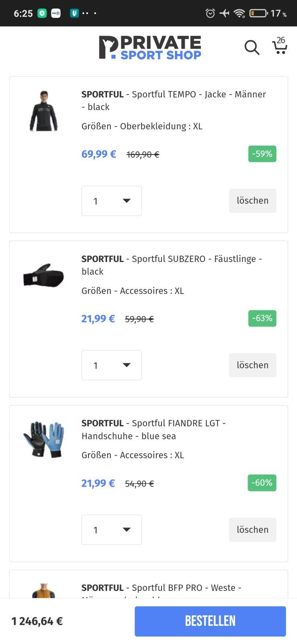Open quantity dropdown for SUBZERO Fäustlinge
Viewport: 297px width, 644px height.
tap(112, 365)
